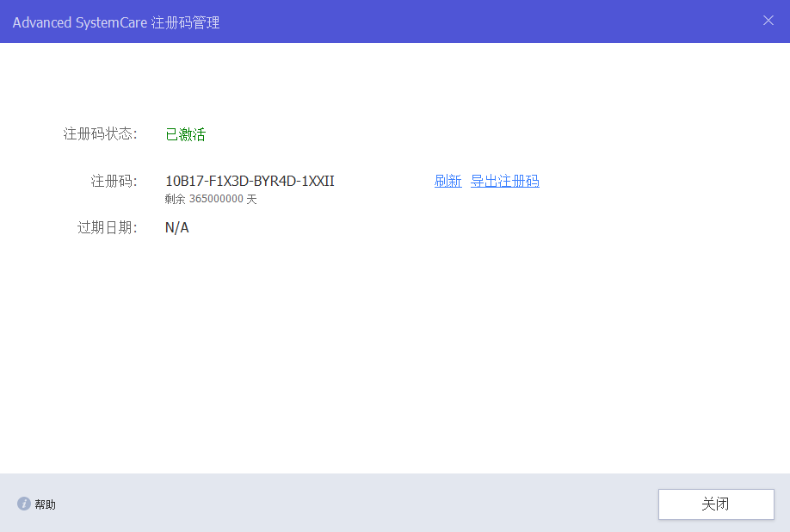Viewport: 790px width, 532px height.
Task: Click the 注册码: field label
Action: [114, 181]
